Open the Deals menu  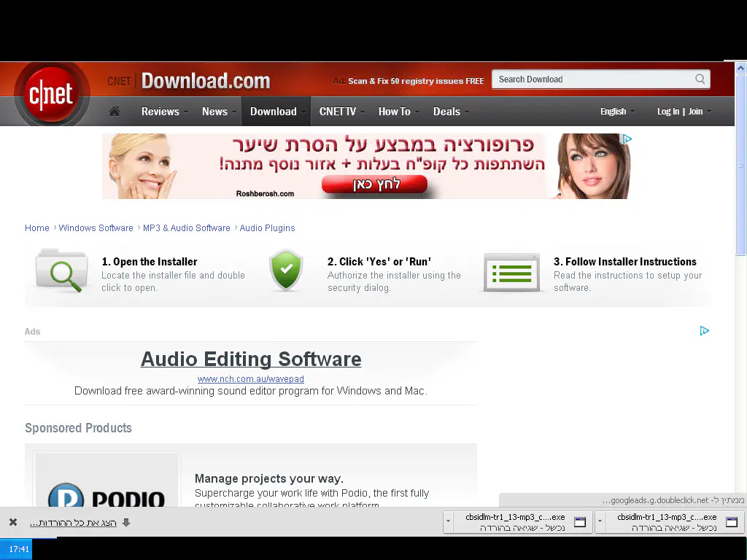click(450, 112)
